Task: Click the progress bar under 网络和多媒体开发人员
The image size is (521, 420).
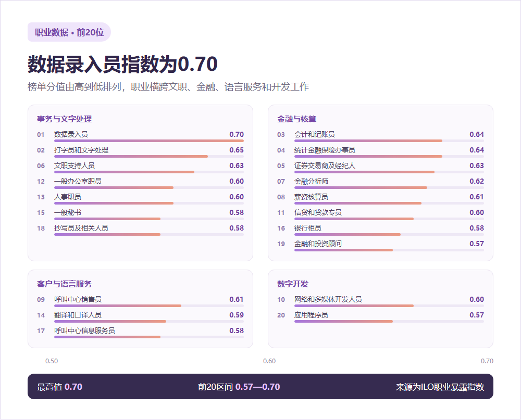Action: coord(389,306)
